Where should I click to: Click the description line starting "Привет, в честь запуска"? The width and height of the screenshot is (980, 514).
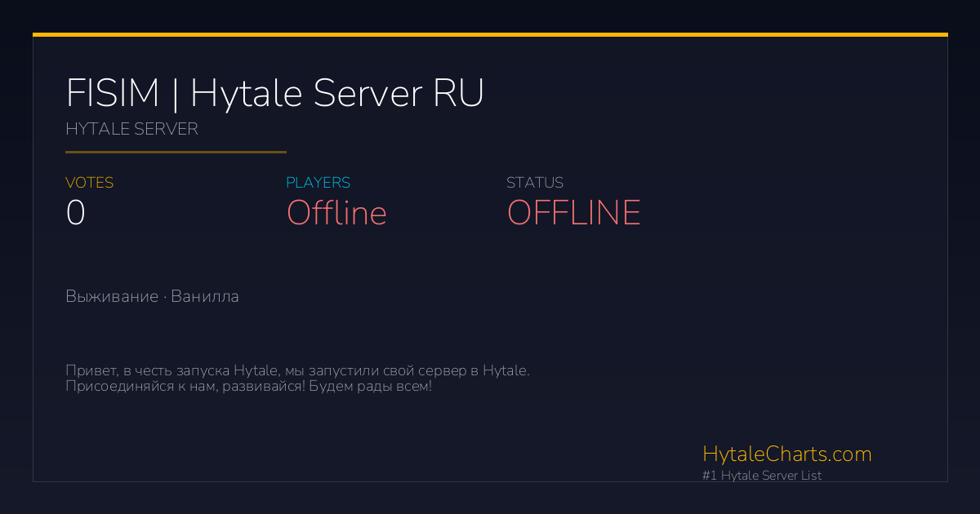click(x=297, y=370)
